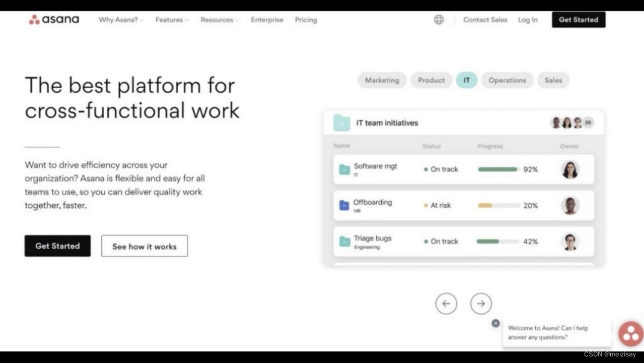Click the Software mgt owner avatar
The width and height of the screenshot is (644, 363).
coord(570,169)
